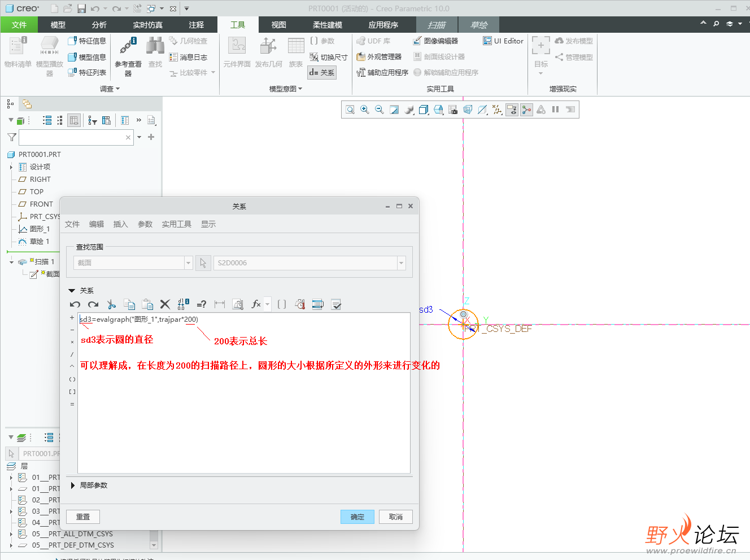
Task: Collapse the 扫描 1 tree node
Action: 11,262
